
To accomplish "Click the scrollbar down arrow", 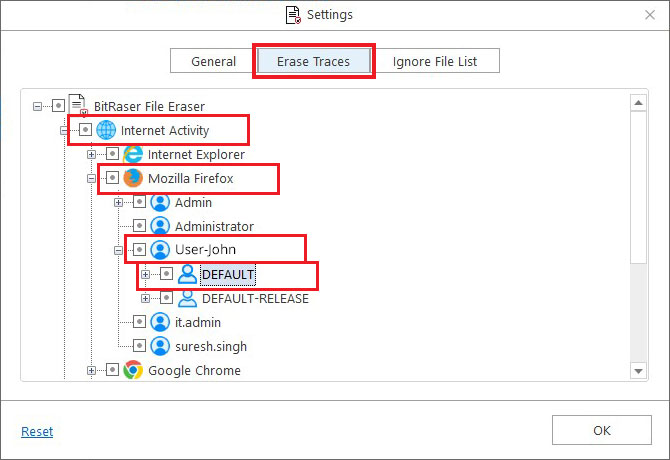I will click(639, 371).
